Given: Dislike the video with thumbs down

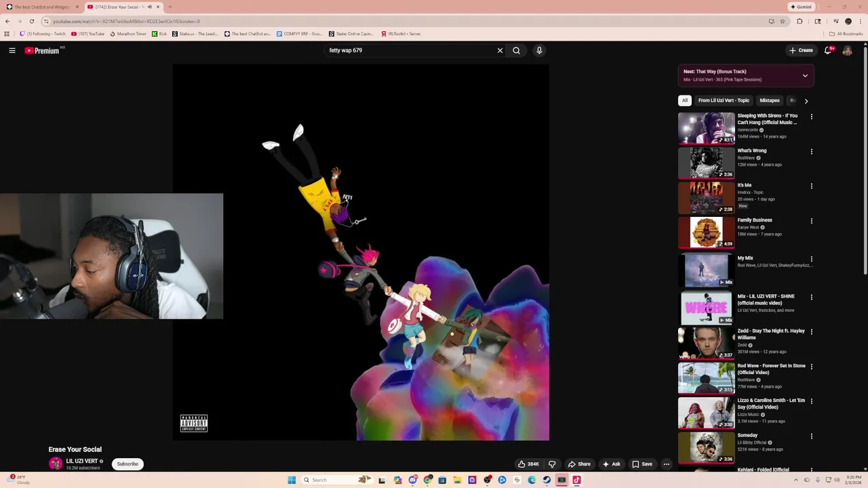Looking at the screenshot, I should click(552, 464).
